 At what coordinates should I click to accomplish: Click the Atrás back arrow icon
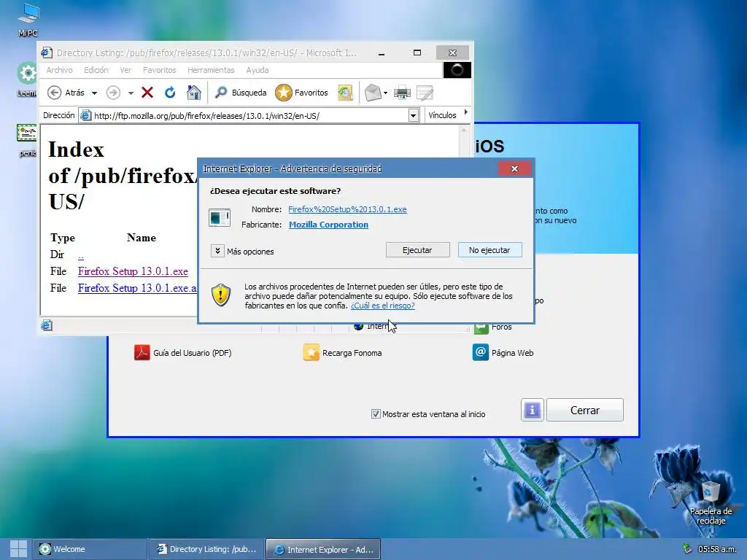click(54, 93)
